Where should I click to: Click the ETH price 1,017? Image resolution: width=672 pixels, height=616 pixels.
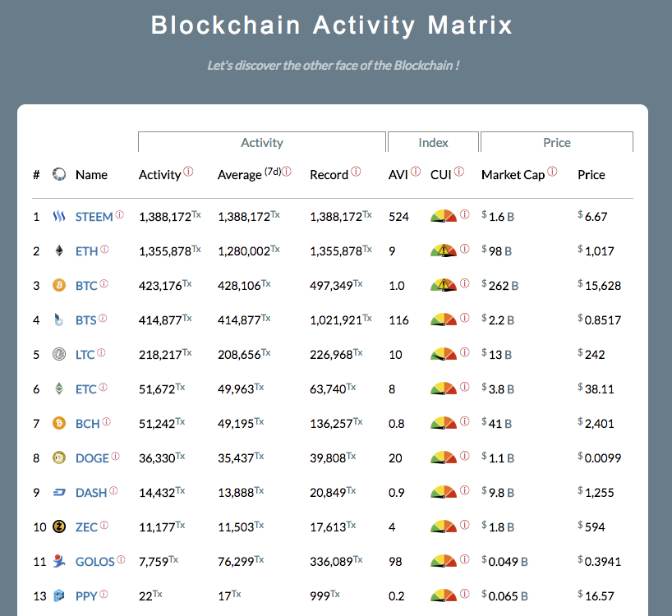596,251
